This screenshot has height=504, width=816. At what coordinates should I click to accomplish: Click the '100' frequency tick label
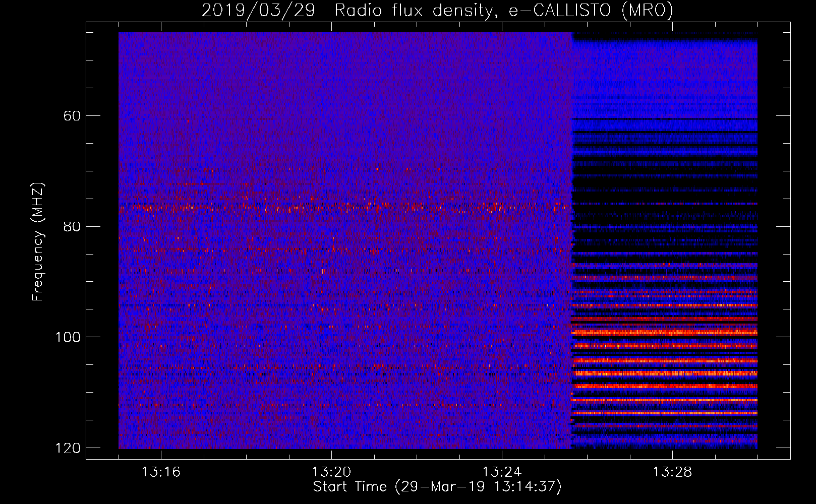(x=68, y=337)
